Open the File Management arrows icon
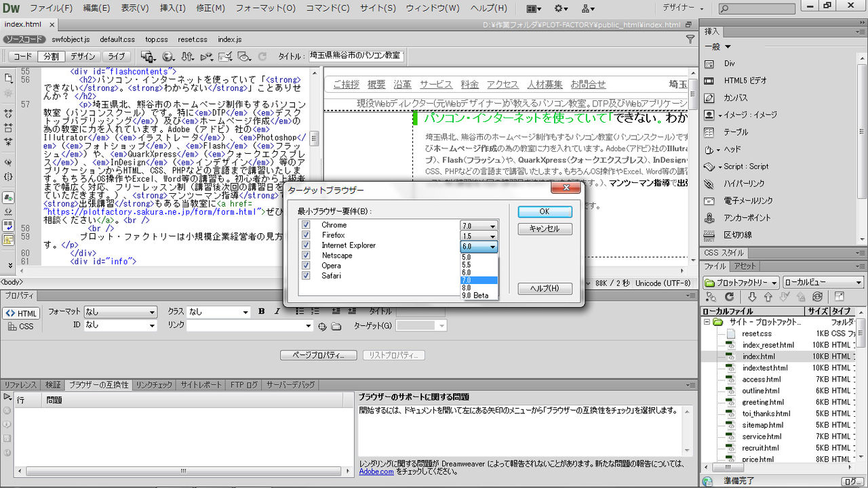 click(188, 57)
